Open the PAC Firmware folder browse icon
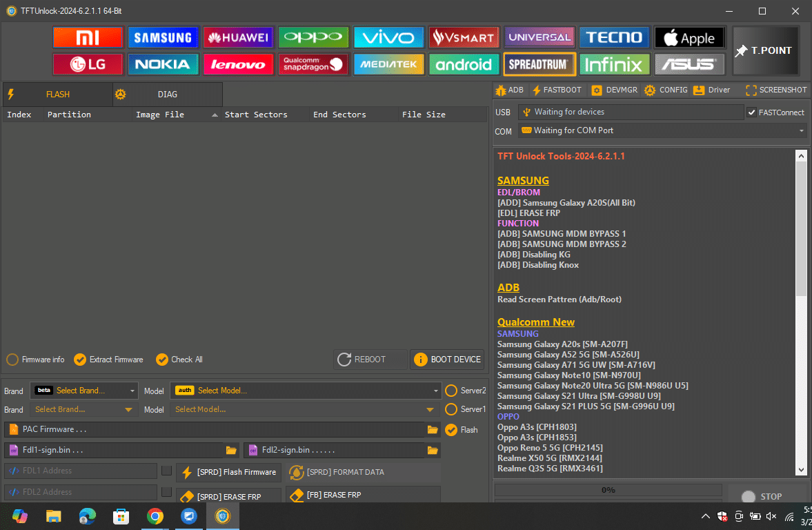The width and height of the screenshot is (812, 530). pyautogui.click(x=432, y=429)
